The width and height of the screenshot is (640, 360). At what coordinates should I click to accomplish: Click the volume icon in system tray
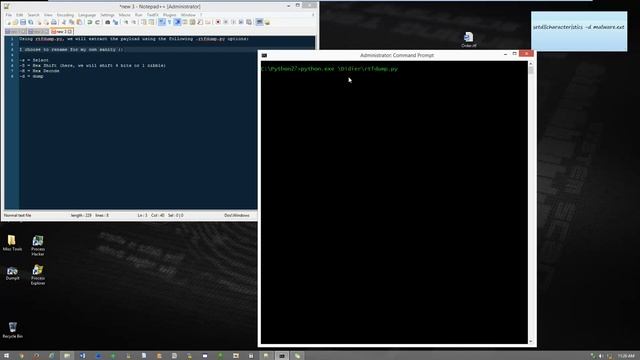(601, 356)
